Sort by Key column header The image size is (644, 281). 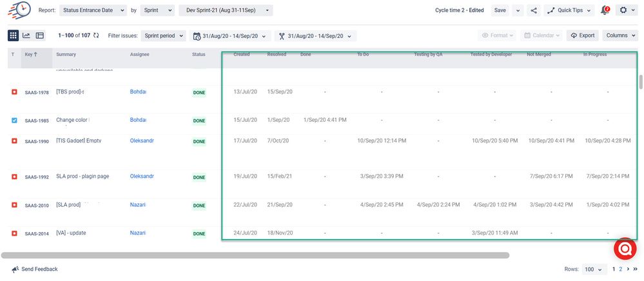[31, 54]
